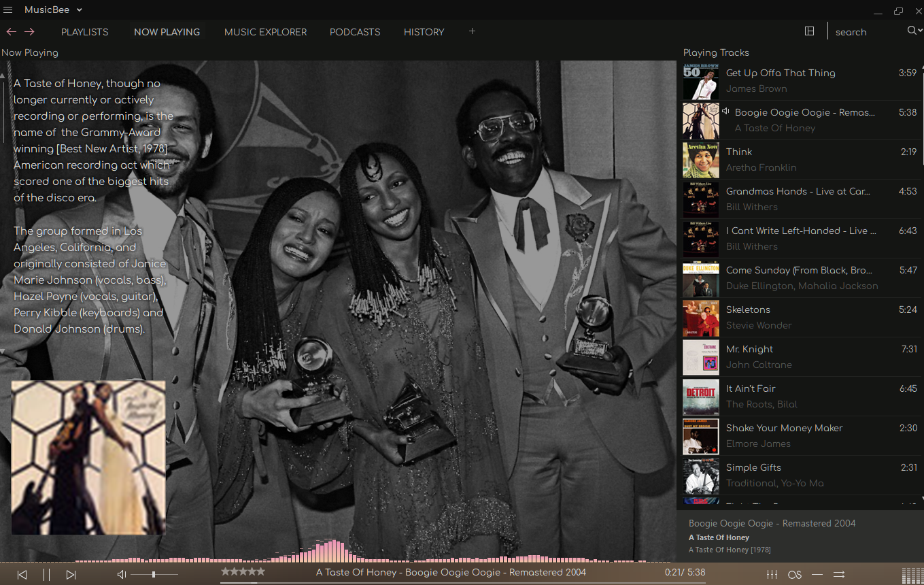Viewport: 924px width, 585px height.
Task: Click the Playing Tracks panel header
Action: (716, 52)
